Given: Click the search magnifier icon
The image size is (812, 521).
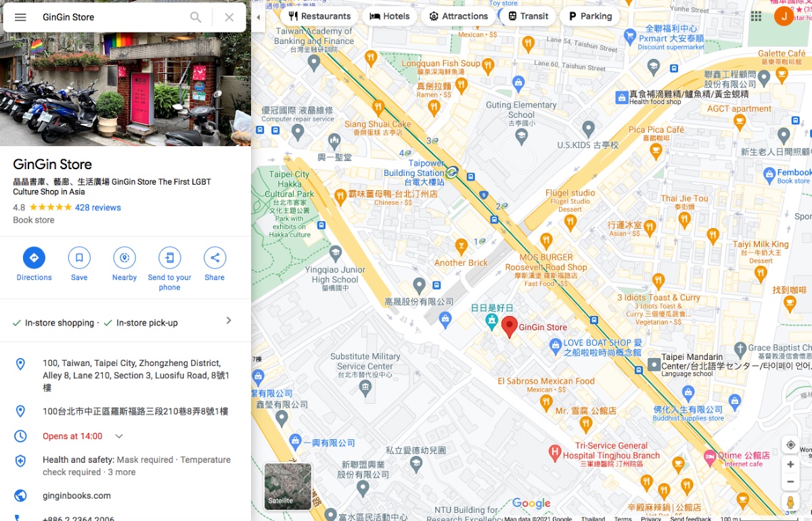Looking at the screenshot, I should (196, 17).
